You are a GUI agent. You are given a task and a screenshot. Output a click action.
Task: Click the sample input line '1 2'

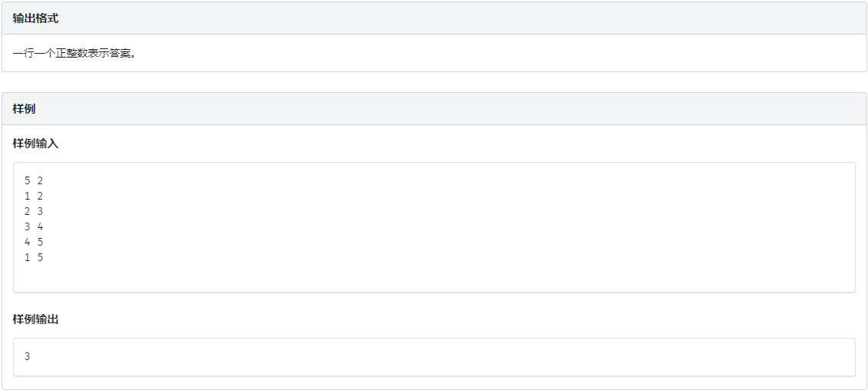pos(34,196)
